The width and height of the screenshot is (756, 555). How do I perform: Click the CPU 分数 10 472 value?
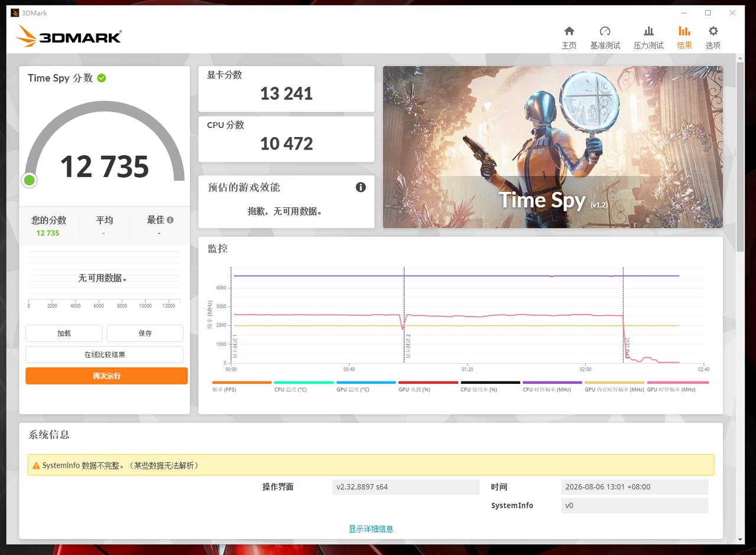pyautogui.click(x=286, y=143)
